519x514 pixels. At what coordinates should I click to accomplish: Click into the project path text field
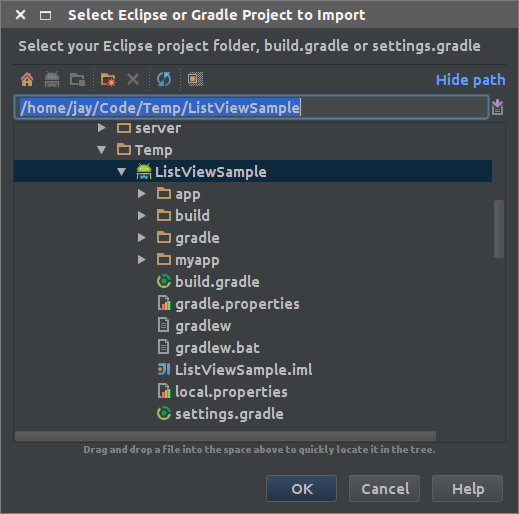coord(251,107)
